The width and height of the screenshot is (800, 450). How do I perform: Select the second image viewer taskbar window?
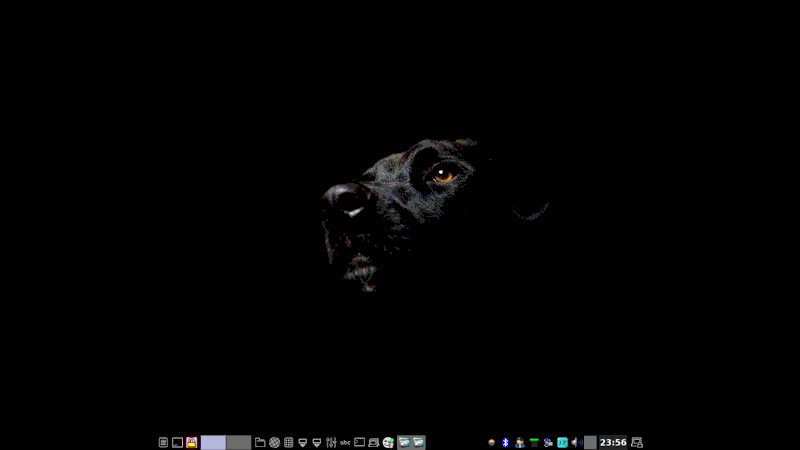[x=418, y=442]
